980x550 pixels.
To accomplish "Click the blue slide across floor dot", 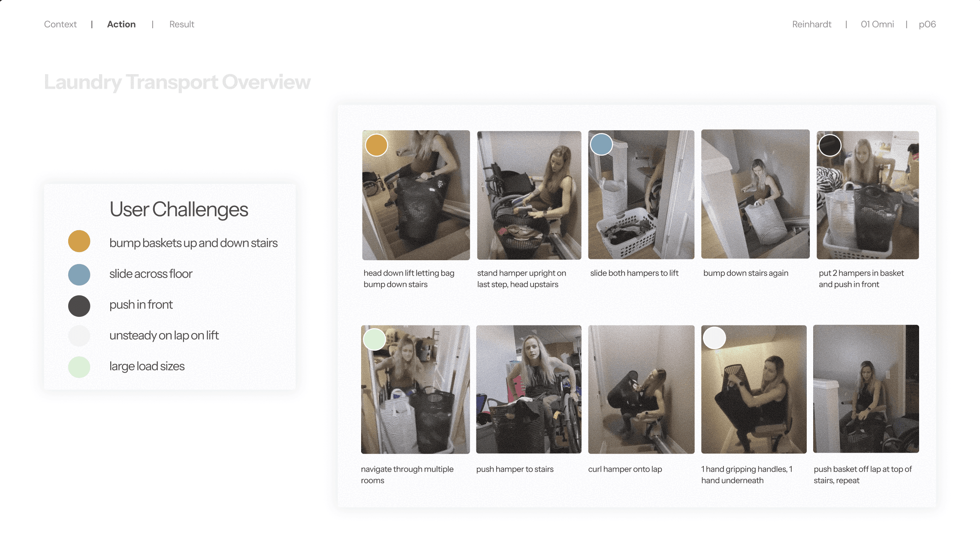I will coord(79,275).
